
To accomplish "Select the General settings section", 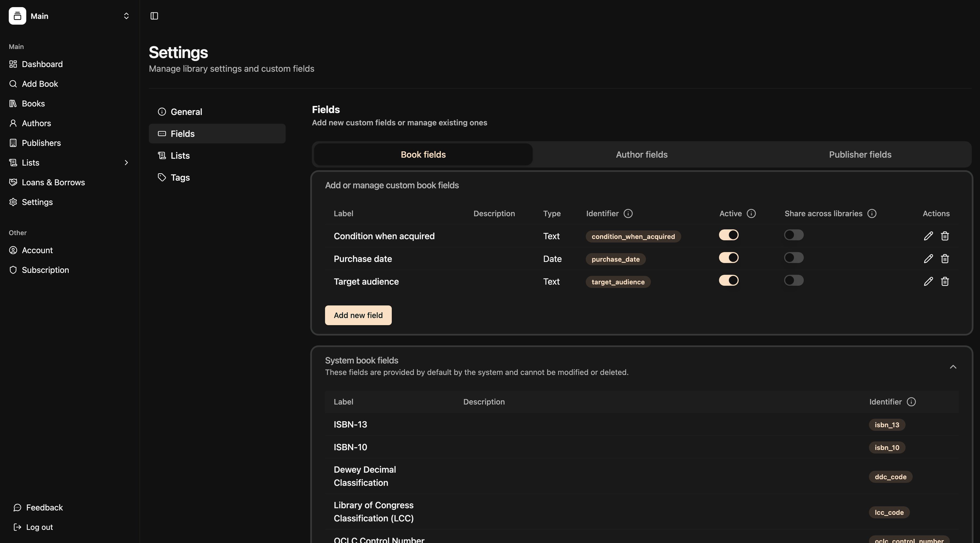I will tap(217, 112).
